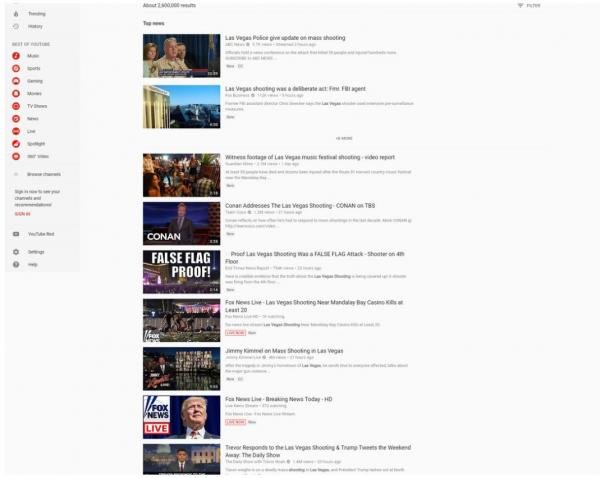Select 360° Video in the sidebar

click(38, 157)
